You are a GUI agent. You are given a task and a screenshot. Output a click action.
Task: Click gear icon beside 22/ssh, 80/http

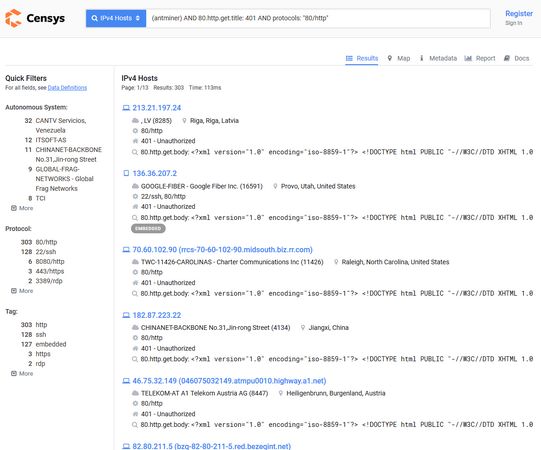135,196
